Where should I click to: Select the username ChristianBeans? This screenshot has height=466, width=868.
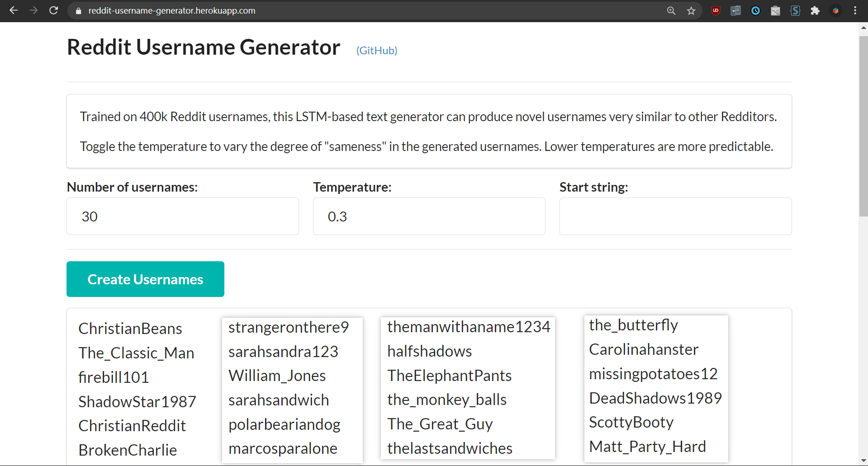click(130, 329)
